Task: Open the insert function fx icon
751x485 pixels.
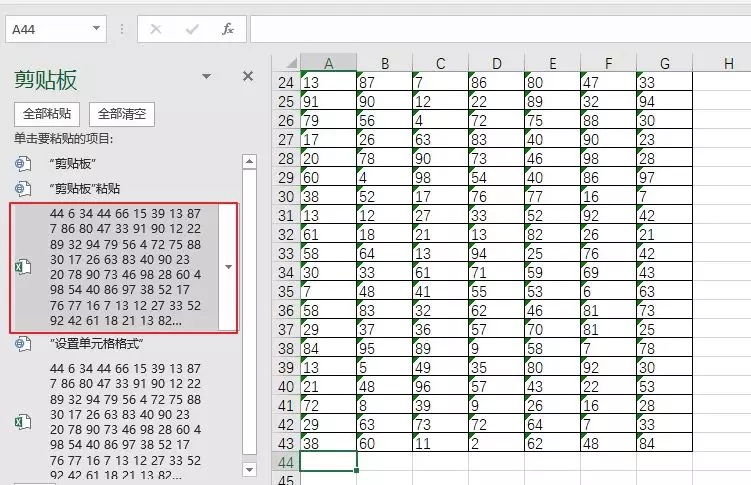Action: (227, 29)
